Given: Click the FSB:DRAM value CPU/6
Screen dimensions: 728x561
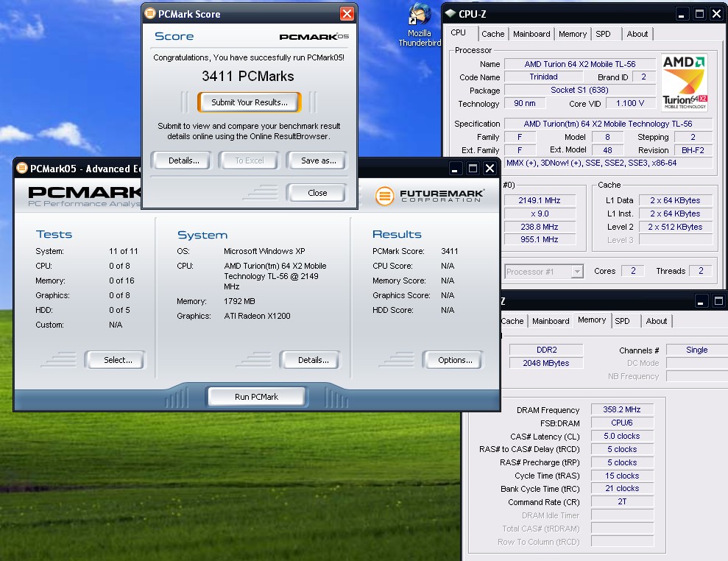Looking at the screenshot, I should pos(622,423).
